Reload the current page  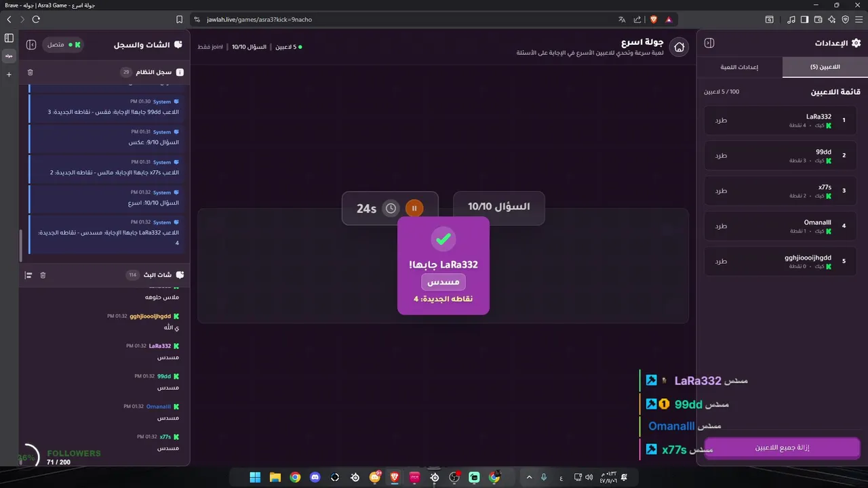pos(36,20)
